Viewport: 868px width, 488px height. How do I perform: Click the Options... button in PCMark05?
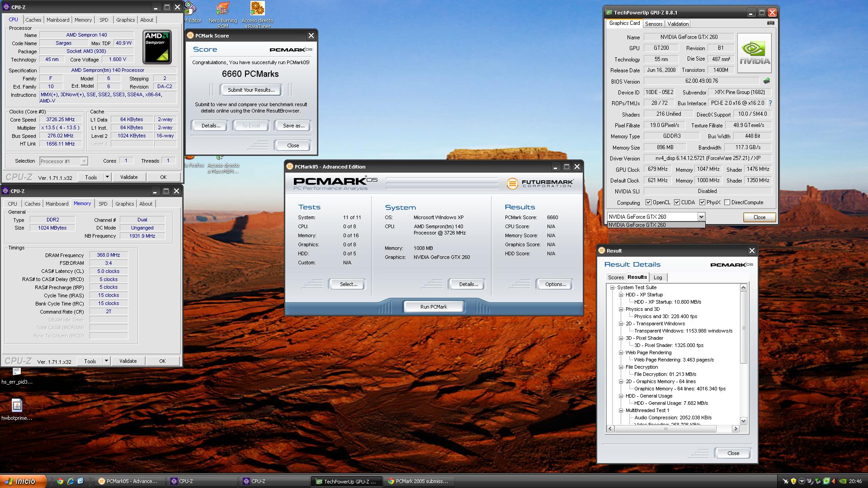555,284
